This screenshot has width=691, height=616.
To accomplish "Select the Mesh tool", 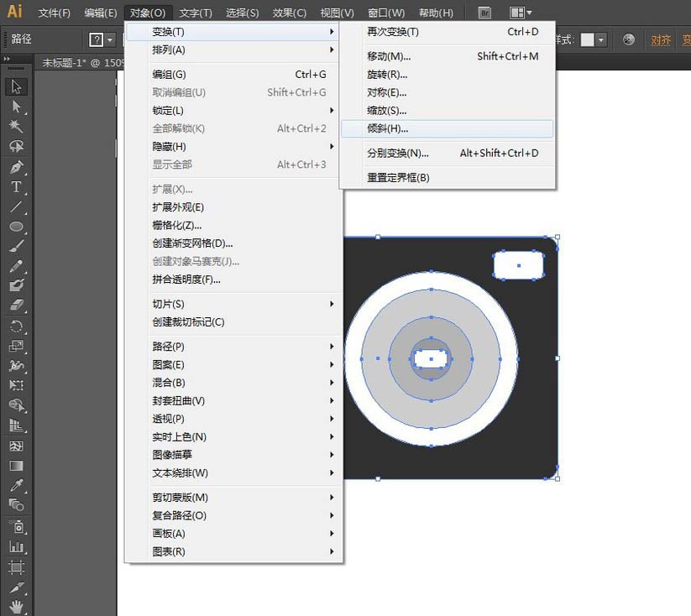I will click(16, 446).
